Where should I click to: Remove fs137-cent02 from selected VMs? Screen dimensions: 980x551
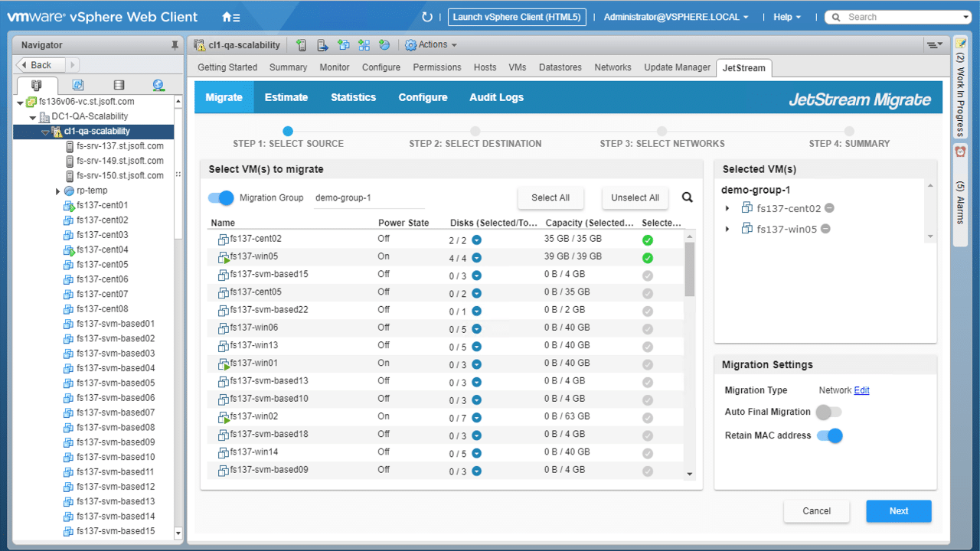(x=829, y=208)
